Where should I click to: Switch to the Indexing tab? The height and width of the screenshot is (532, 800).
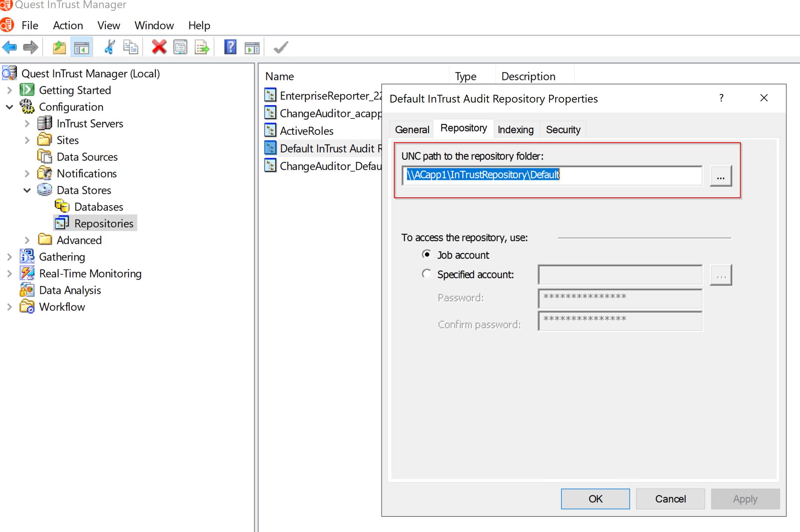pos(515,130)
